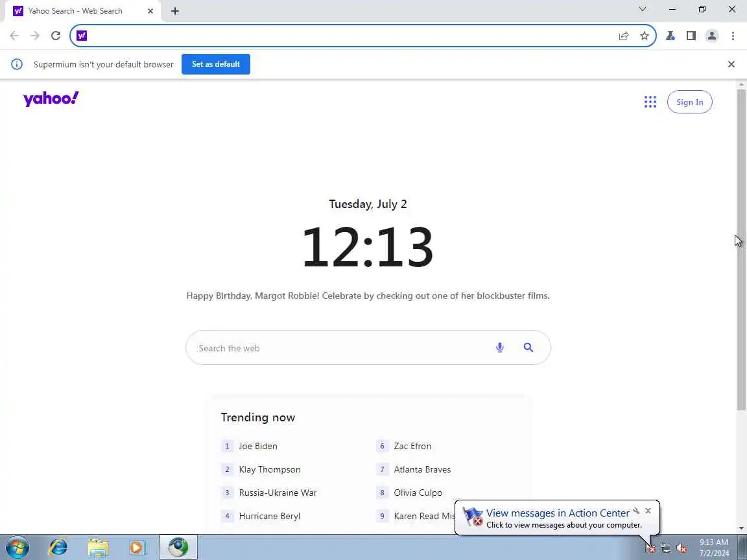
Task: Start voice search with microphone icon
Action: [x=500, y=347]
